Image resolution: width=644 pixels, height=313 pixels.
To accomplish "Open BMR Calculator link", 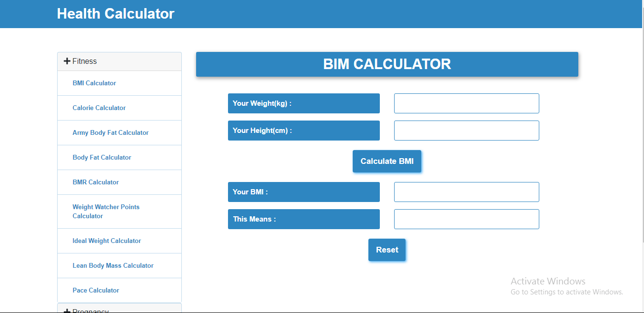I will point(96,182).
